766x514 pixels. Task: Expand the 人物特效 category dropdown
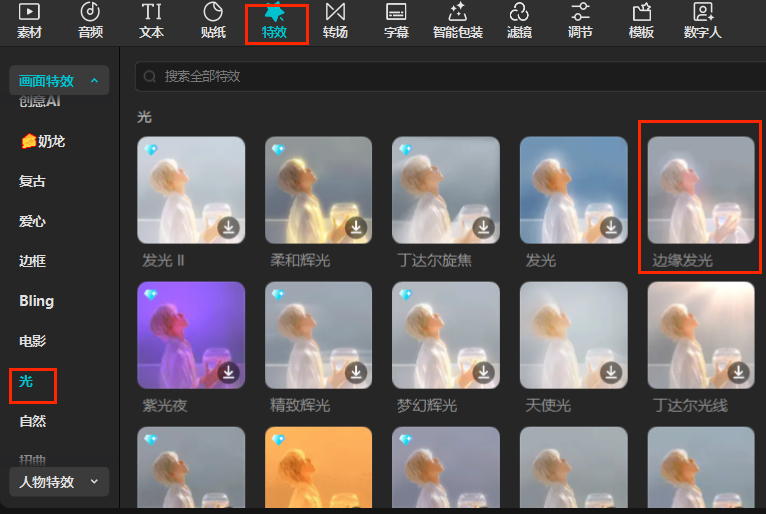pos(94,482)
